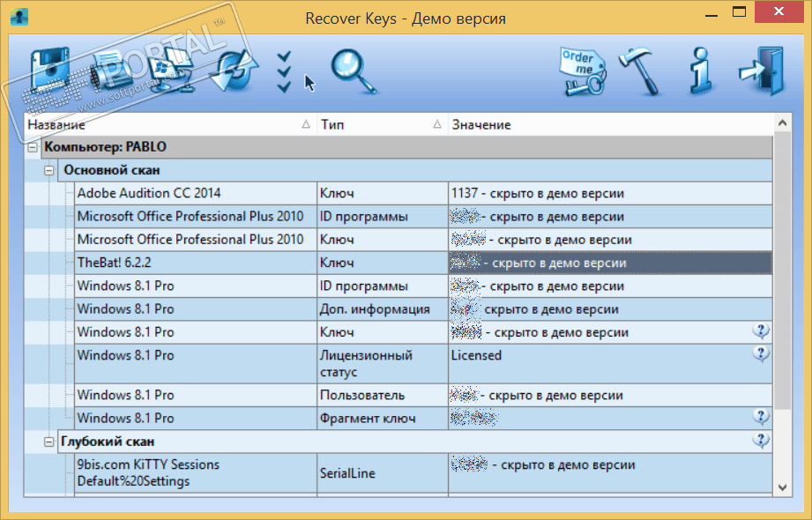Click help icon on Лицензионный статус row
Image resolution: width=812 pixels, height=520 pixels.
coord(761,354)
